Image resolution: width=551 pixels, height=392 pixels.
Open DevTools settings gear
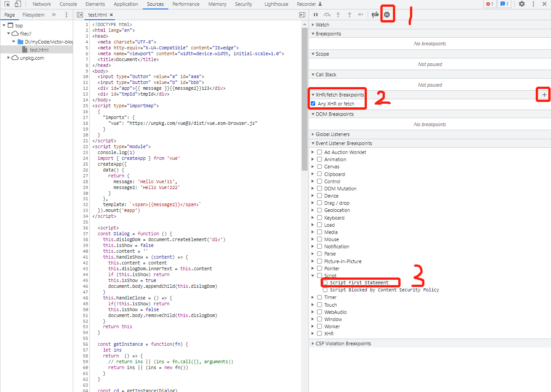pyautogui.click(x=521, y=4)
